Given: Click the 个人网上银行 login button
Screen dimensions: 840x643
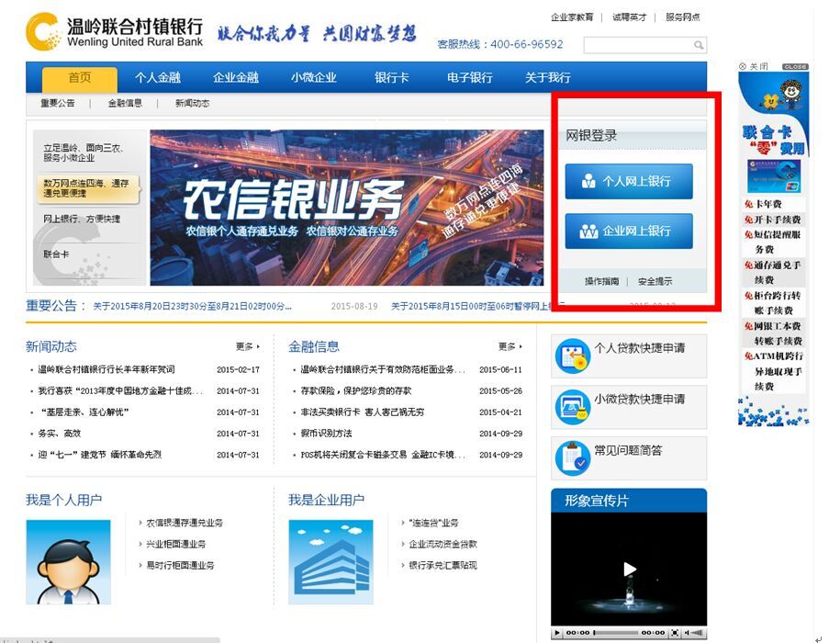Looking at the screenshot, I should (629, 182).
